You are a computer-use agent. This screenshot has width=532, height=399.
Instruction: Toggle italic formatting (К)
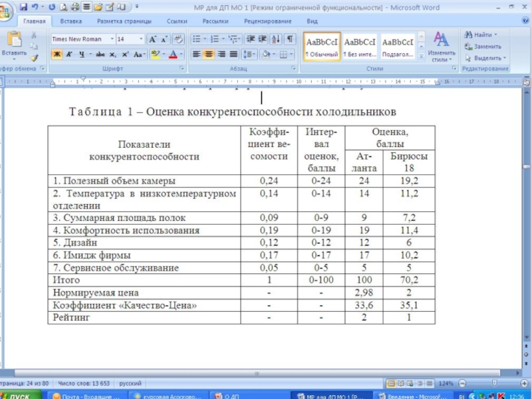(69, 54)
